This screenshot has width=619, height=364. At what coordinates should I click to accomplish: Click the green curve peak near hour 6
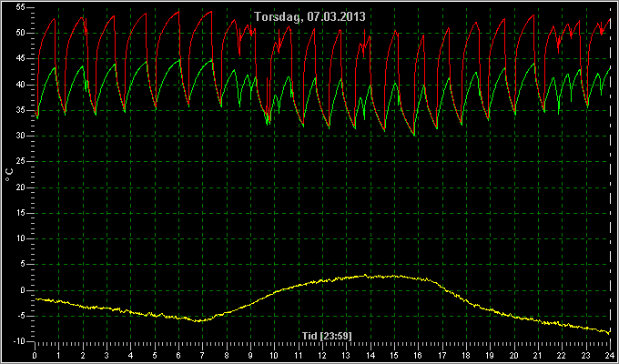point(180,59)
